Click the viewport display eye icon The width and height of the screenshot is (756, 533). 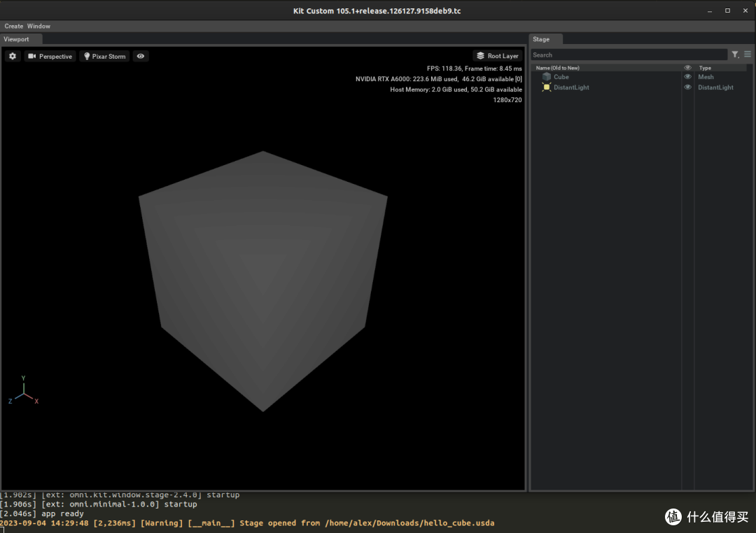coord(141,56)
